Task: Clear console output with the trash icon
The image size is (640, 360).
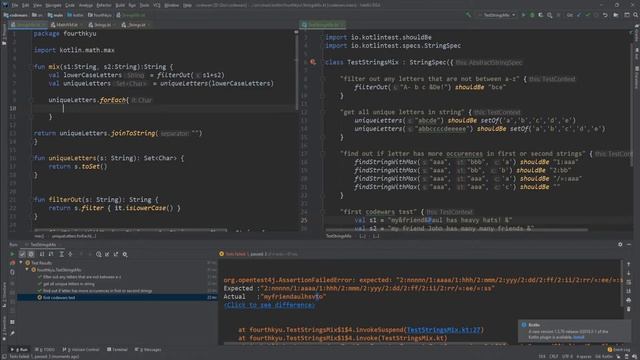Action: (629, 309)
